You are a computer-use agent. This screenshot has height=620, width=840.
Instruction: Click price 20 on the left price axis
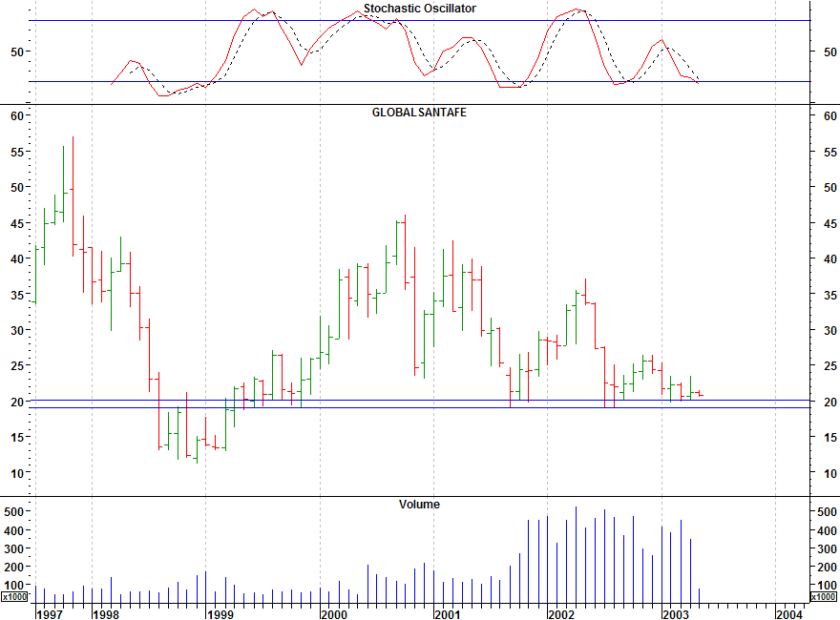click(17, 402)
